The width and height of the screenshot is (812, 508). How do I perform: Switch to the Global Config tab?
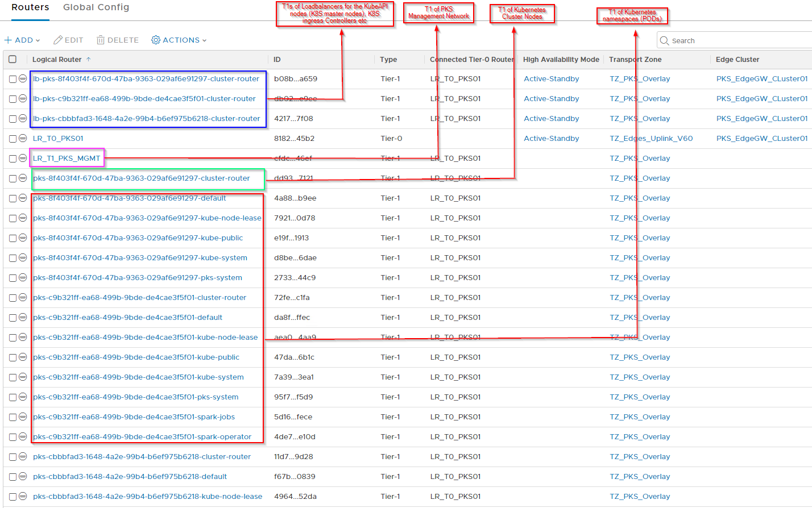(96, 7)
